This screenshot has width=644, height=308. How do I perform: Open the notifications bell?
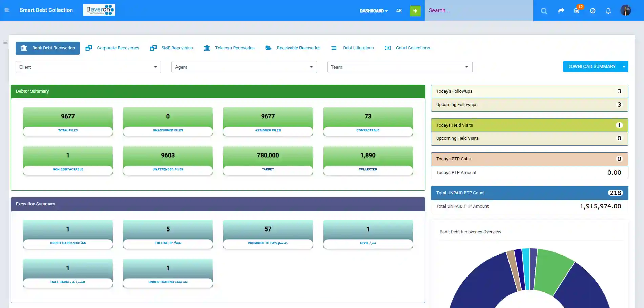tap(608, 11)
